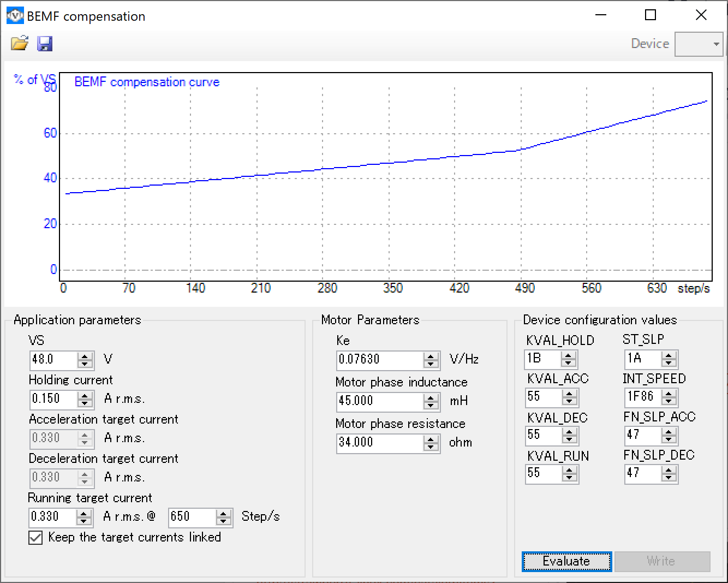
Task: Increase ST_SLP with spinner up arrow
Action: [669, 355]
